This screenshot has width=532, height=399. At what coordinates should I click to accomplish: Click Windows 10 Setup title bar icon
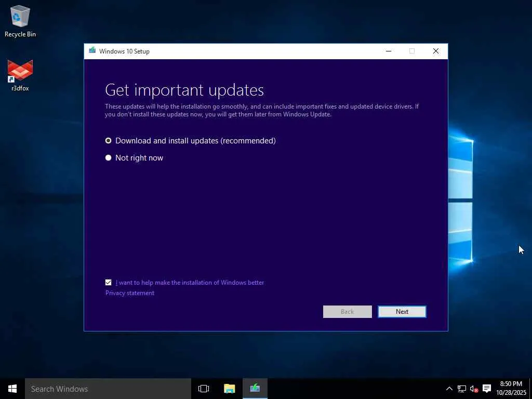coord(92,51)
